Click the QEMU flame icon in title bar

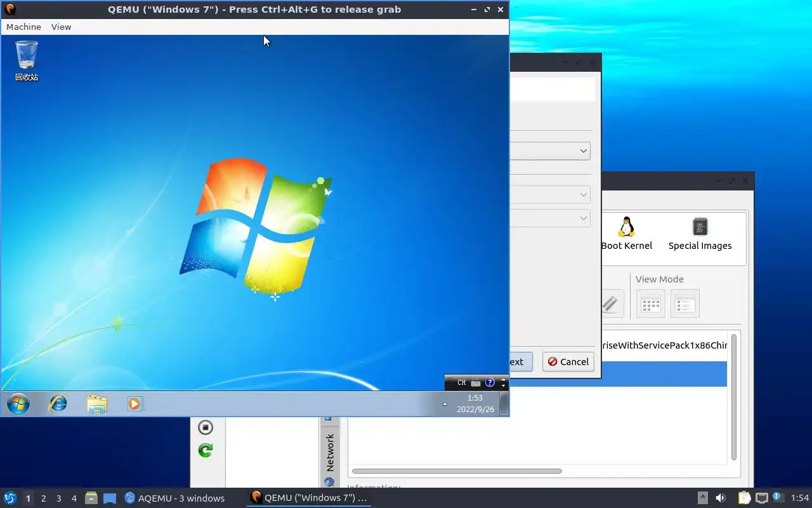[10, 10]
